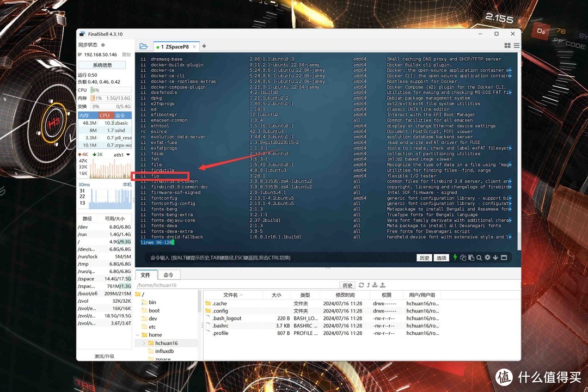Click the refresh icon in file panel
This screenshot has width=588, height=392.
(x=362, y=285)
